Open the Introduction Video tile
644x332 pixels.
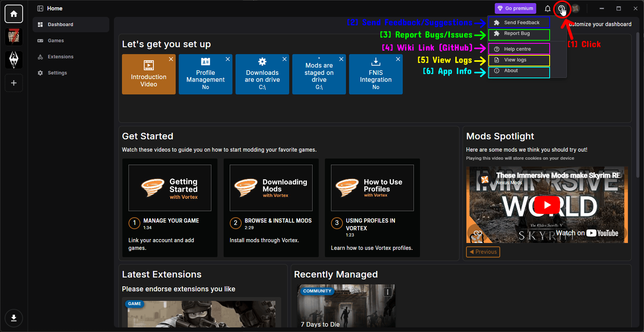(x=149, y=74)
